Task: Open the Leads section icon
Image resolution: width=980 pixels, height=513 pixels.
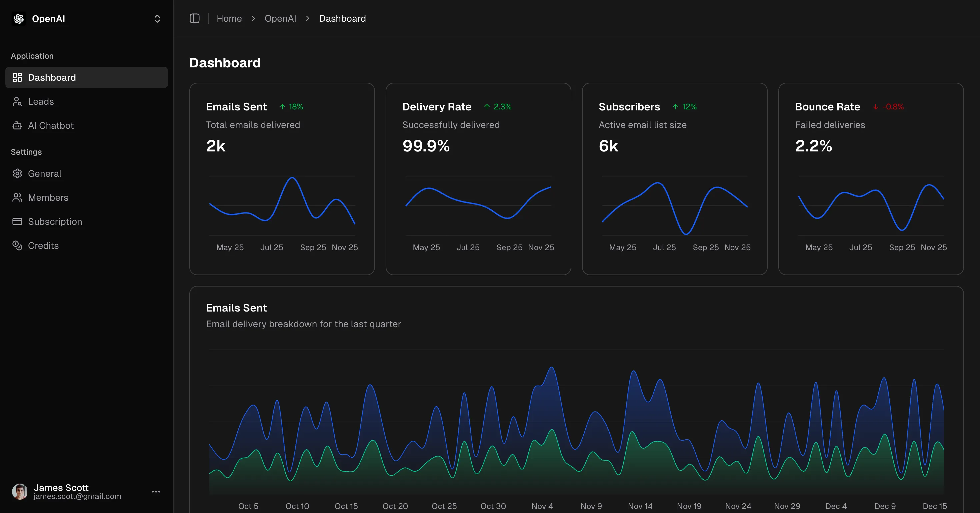Action: pyautogui.click(x=17, y=102)
